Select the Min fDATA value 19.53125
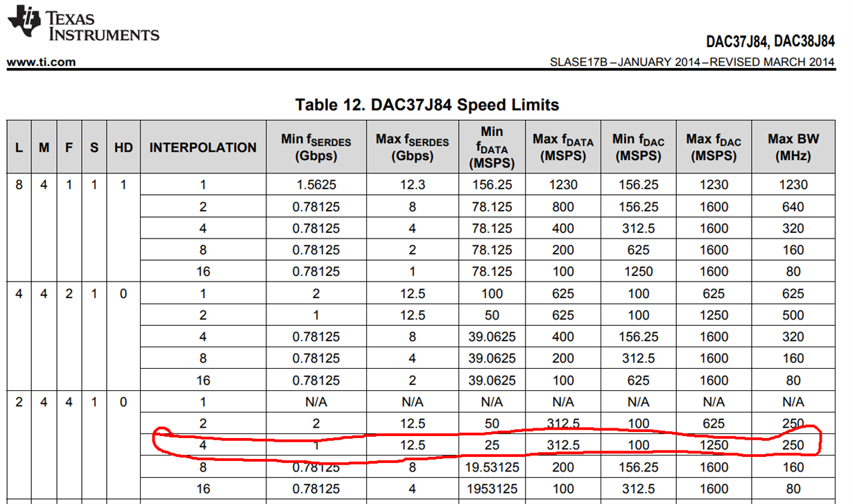The width and height of the screenshot is (853, 504). tap(492, 467)
